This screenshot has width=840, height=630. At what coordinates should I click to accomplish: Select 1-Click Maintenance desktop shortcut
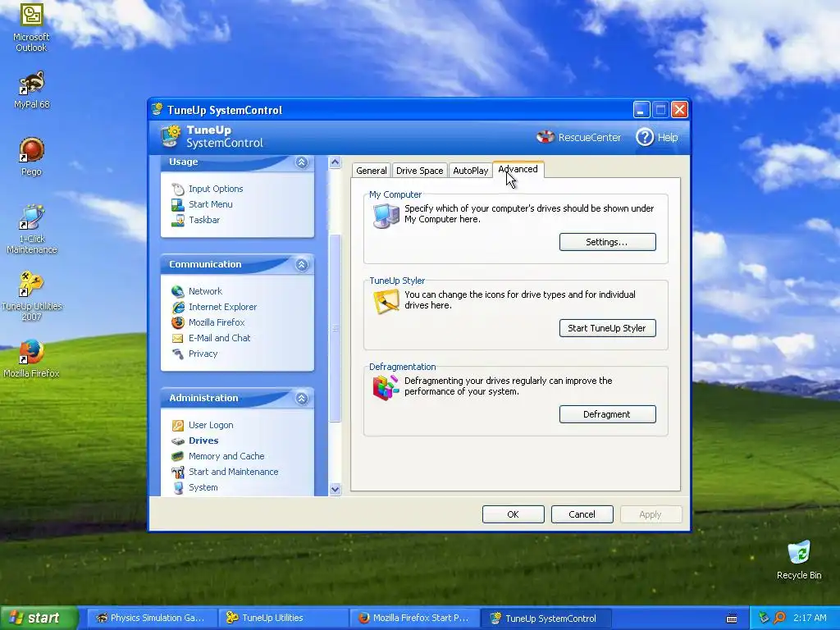pos(31,217)
